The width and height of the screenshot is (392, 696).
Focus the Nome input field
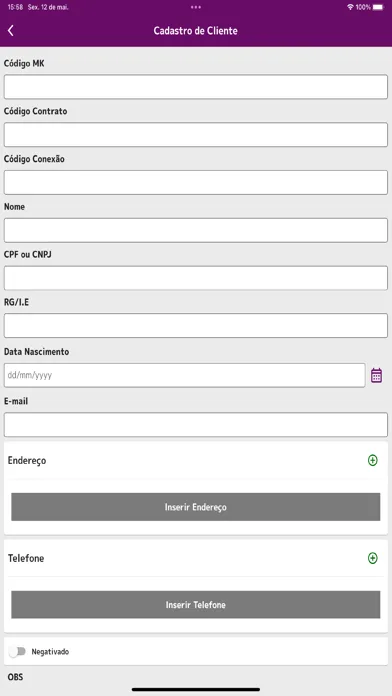click(196, 230)
